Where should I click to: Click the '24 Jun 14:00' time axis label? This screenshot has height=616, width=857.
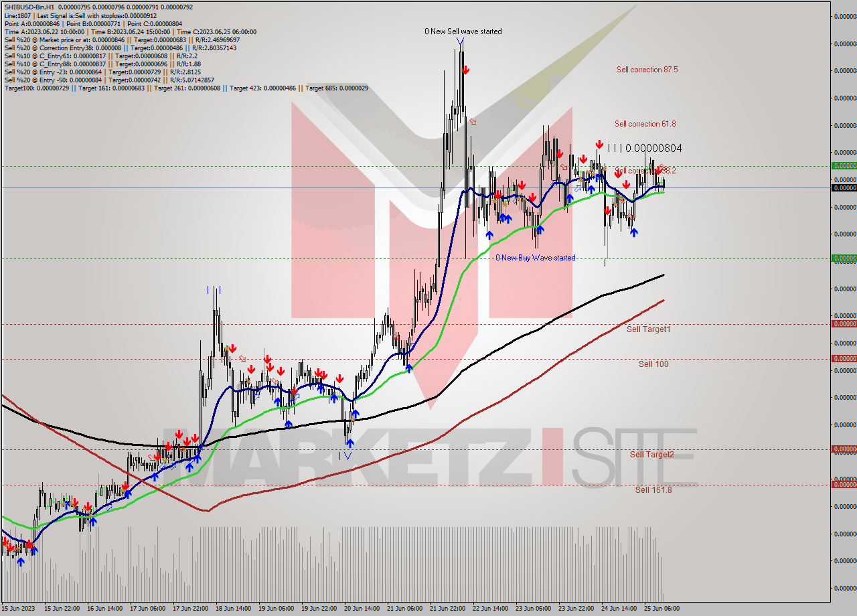click(x=620, y=609)
